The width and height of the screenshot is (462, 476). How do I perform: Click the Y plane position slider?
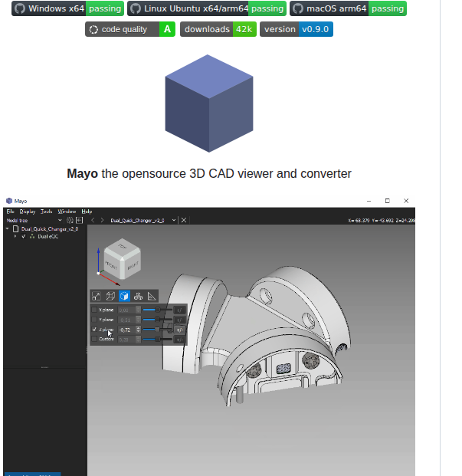click(157, 320)
